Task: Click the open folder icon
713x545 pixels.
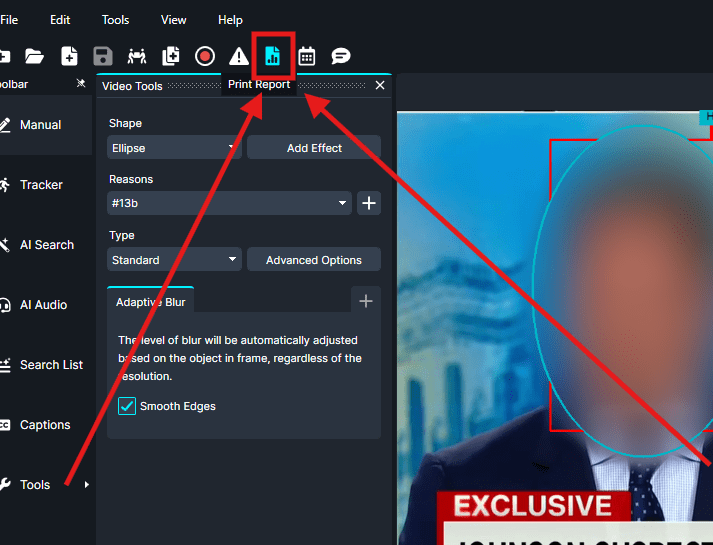Action: 35,56
